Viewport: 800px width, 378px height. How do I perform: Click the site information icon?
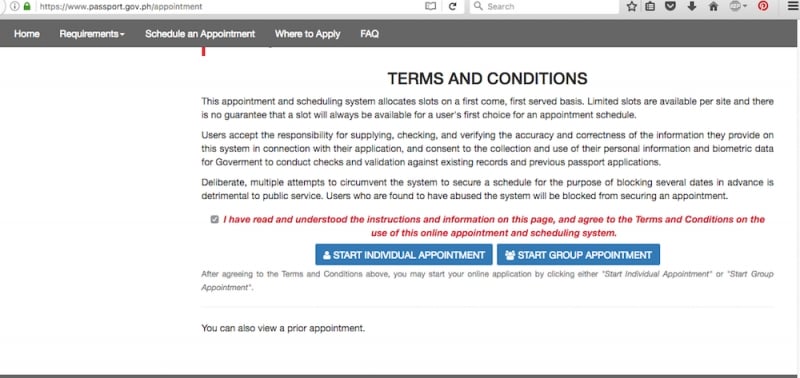click(x=14, y=7)
